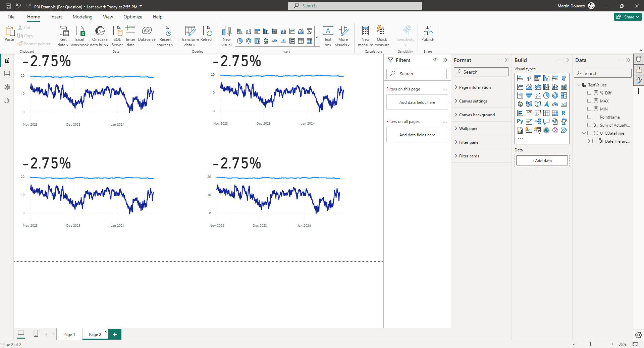Select the Donut chart visual type
The height and width of the screenshot is (348, 644).
[x=555, y=95]
